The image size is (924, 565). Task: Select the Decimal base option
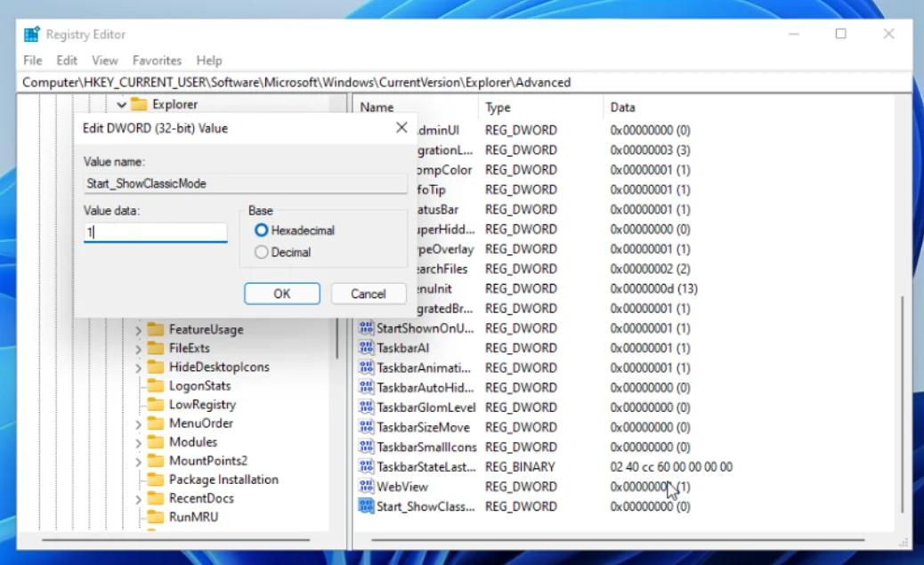[x=261, y=253]
